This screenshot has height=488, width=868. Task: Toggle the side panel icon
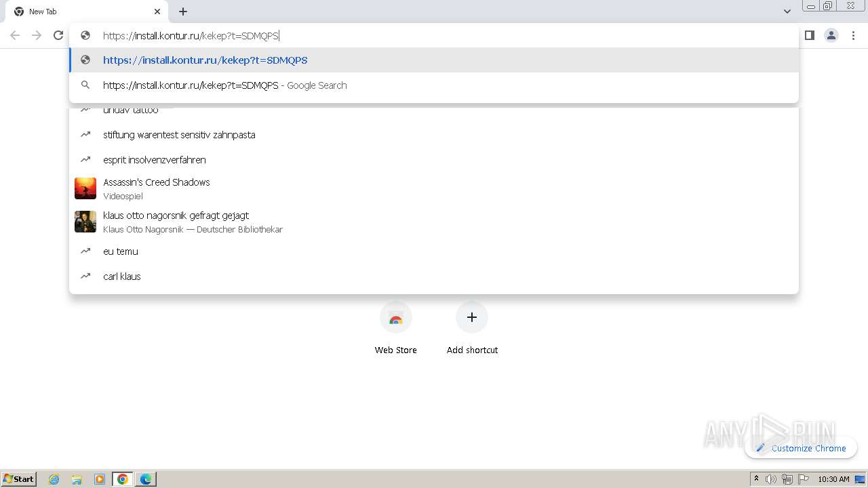[x=809, y=35]
